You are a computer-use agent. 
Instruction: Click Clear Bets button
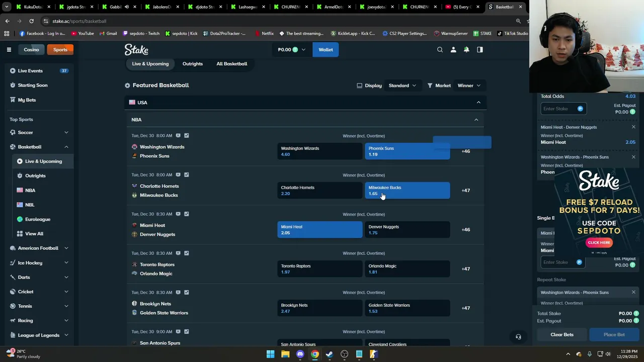coord(562,335)
